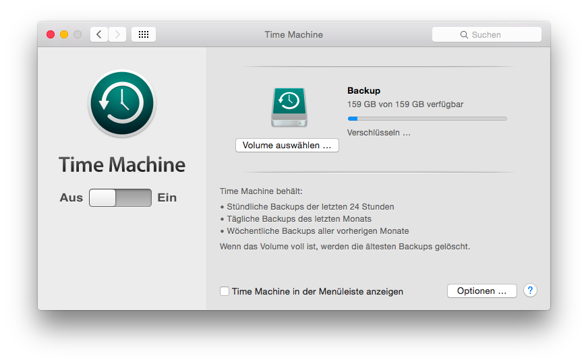Click 'Tägliche Backups des letzten Monats'
The width and height of the screenshot is (588, 364).
pos(299,219)
